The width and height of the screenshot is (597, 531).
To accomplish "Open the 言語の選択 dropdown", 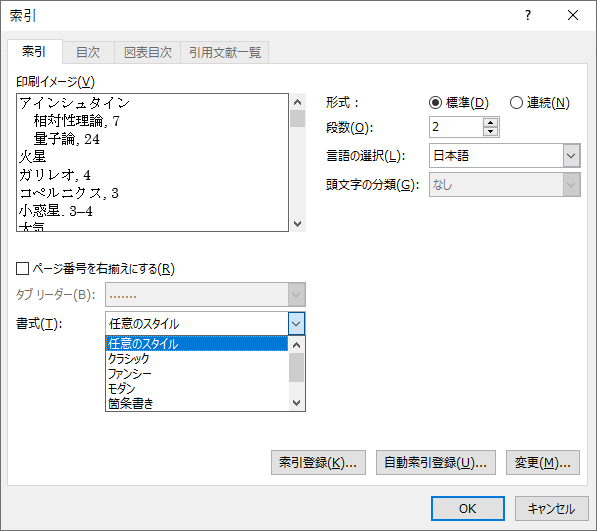I will (x=571, y=155).
